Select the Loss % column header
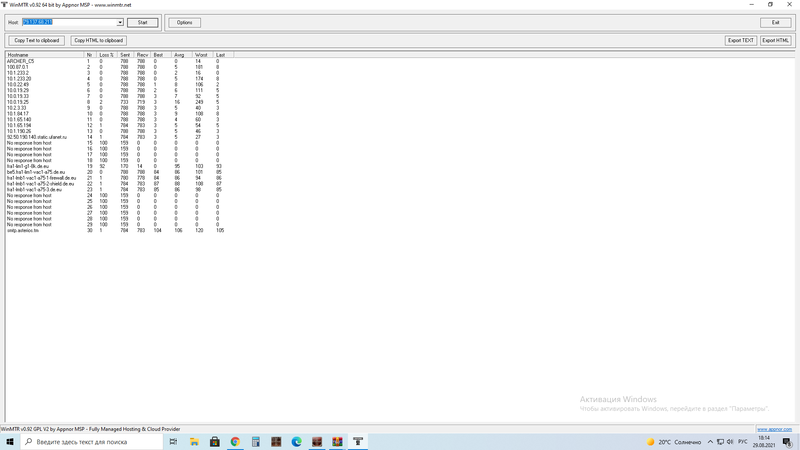Image resolution: width=800 pixels, height=450 pixels. (x=107, y=55)
